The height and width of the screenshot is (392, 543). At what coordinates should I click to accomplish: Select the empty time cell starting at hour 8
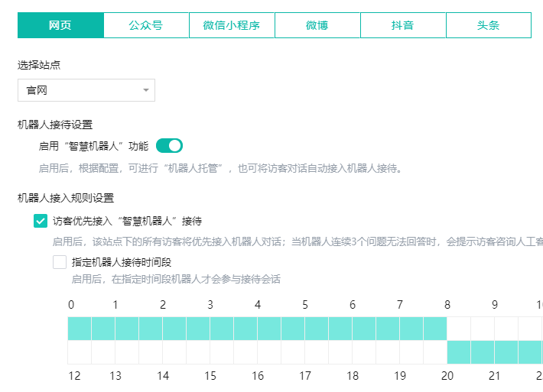click(x=459, y=329)
